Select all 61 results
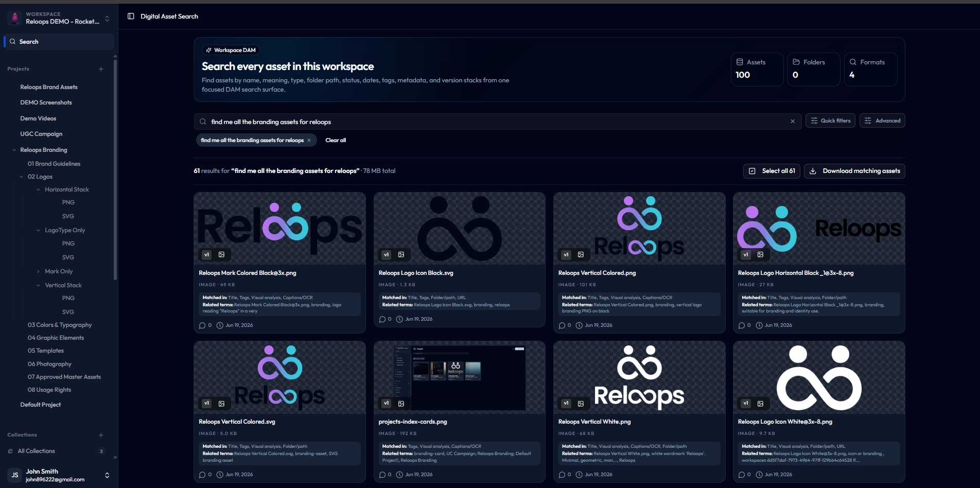This screenshot has width=980, height=488. click(772, 171)
